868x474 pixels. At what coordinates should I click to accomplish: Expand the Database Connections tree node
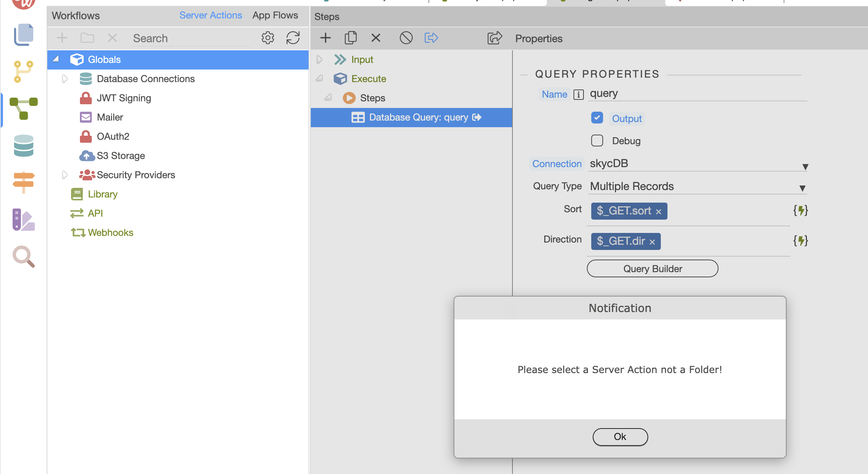pyautogui.click(x=65, y=79)
